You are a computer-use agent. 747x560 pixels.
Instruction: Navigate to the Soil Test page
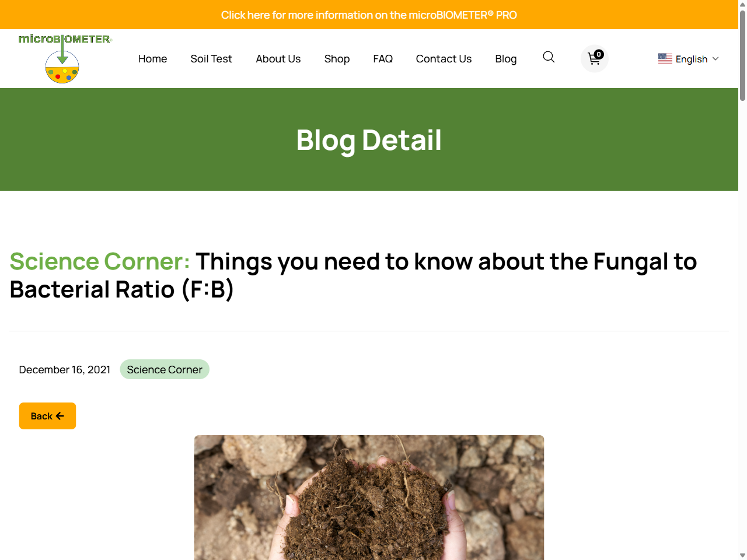(211, 59)
